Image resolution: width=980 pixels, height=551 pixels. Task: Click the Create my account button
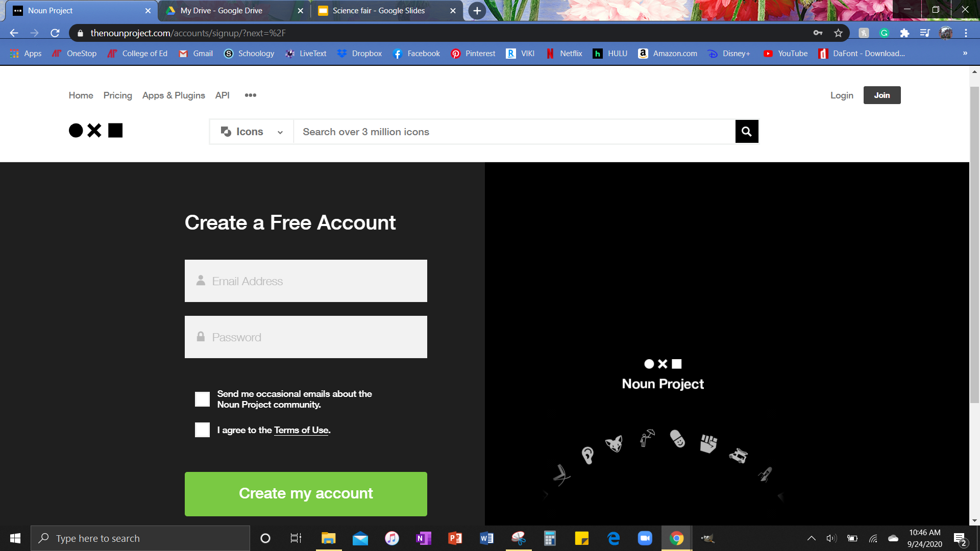coord(306,493)
